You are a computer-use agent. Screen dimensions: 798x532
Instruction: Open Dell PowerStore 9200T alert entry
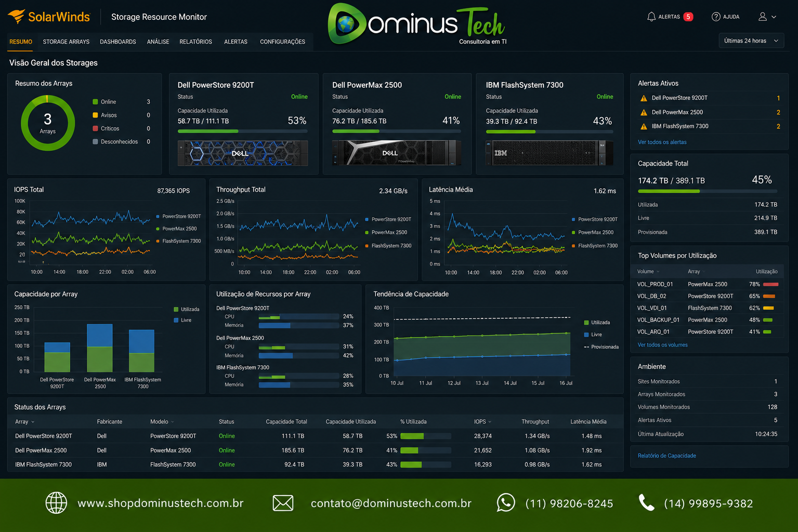710,98
